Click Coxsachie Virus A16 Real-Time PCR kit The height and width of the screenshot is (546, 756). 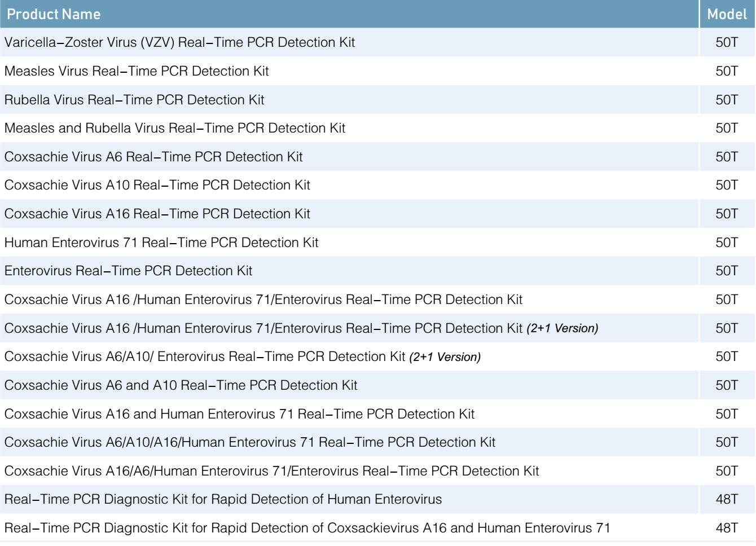tap(157, 214)
